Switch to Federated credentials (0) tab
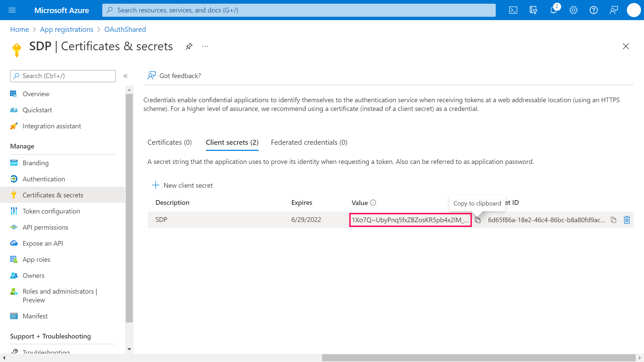 tap(309, 142)
